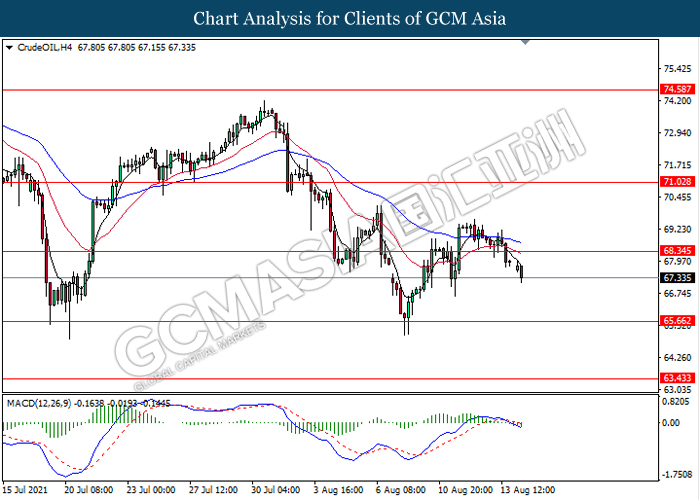Click the 30 Jul 04:00 time label
Image resolution: width=700 pixels, height=500 pixels.
click(275, 490)
